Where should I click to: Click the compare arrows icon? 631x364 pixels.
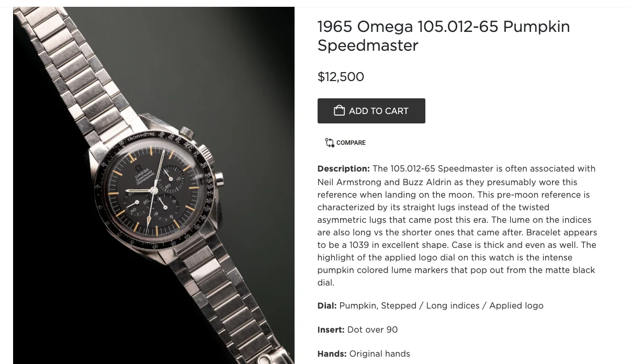pos(329,143)
